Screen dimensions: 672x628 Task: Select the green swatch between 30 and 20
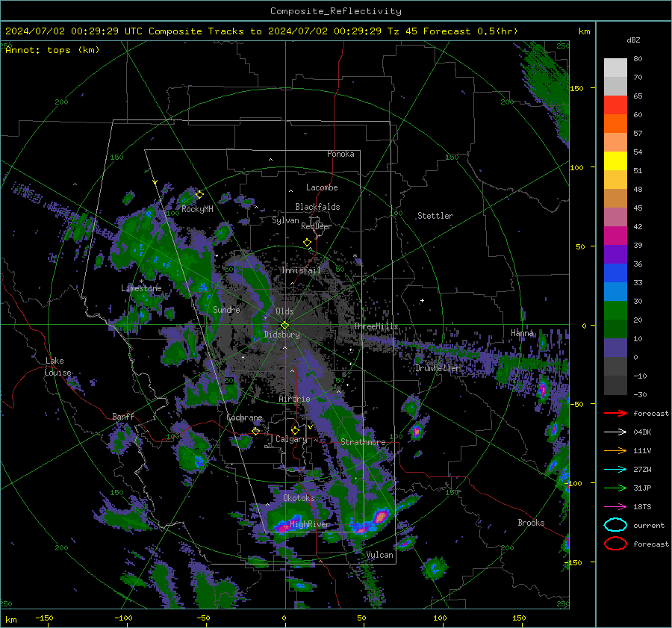(615, 311)
